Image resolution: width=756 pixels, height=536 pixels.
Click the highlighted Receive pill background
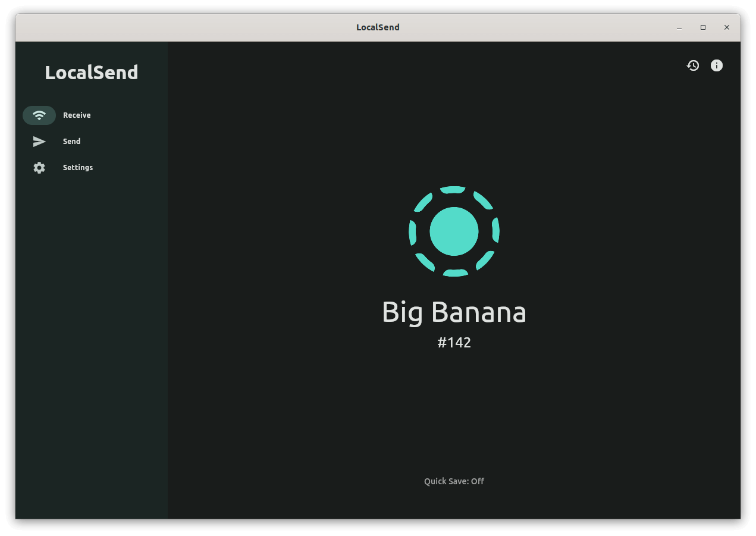(x=39, y=115)
